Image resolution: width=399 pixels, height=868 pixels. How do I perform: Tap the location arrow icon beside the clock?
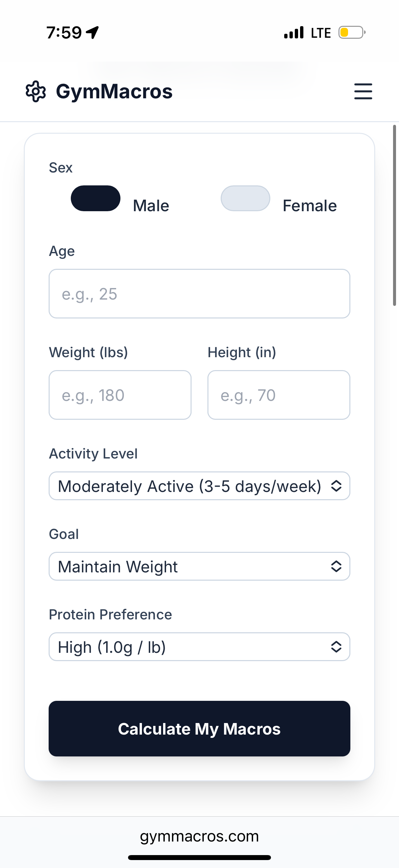(x=92, y=32)
